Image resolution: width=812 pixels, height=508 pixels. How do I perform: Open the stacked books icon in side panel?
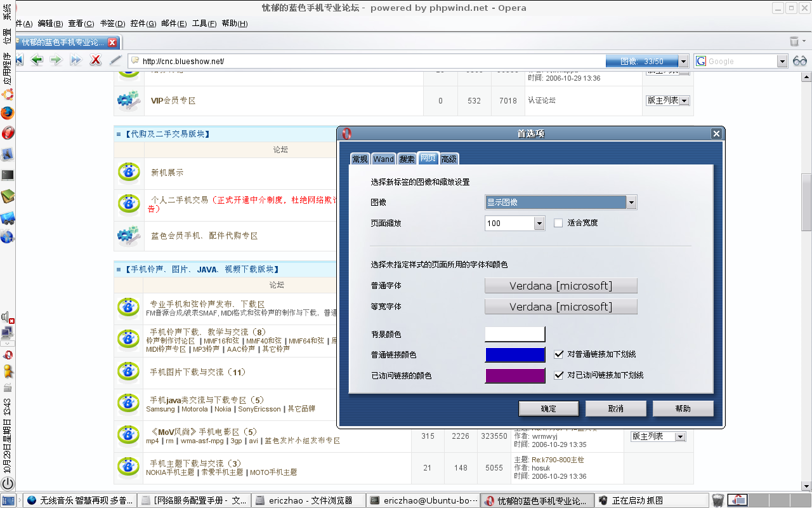point(8,196)
